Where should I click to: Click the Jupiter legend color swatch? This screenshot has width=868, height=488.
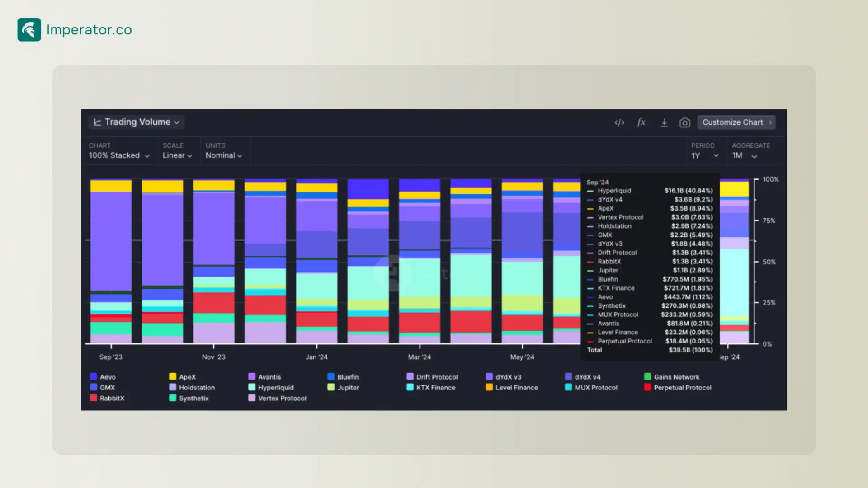[331, 387]
